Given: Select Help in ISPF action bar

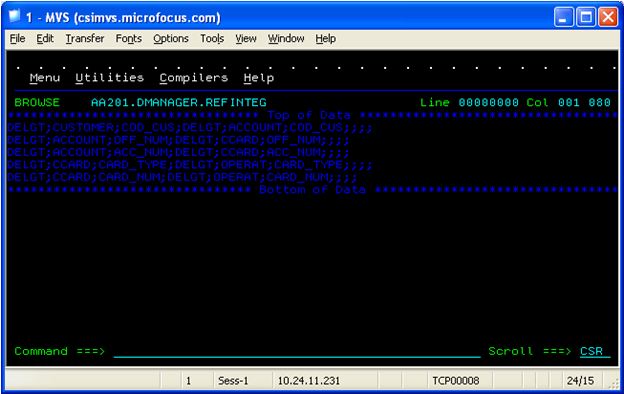Looking at the screenshot, I should coord(259,78).
